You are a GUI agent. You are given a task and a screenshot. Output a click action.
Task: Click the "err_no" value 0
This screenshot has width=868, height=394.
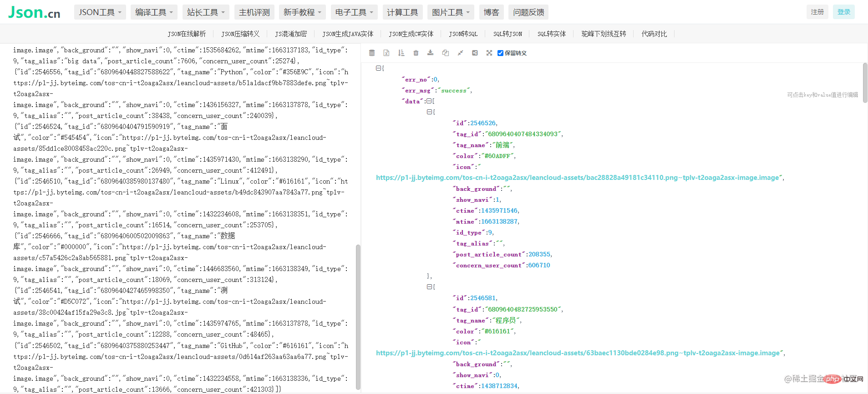pyautogui.click(x=436, y=80)
